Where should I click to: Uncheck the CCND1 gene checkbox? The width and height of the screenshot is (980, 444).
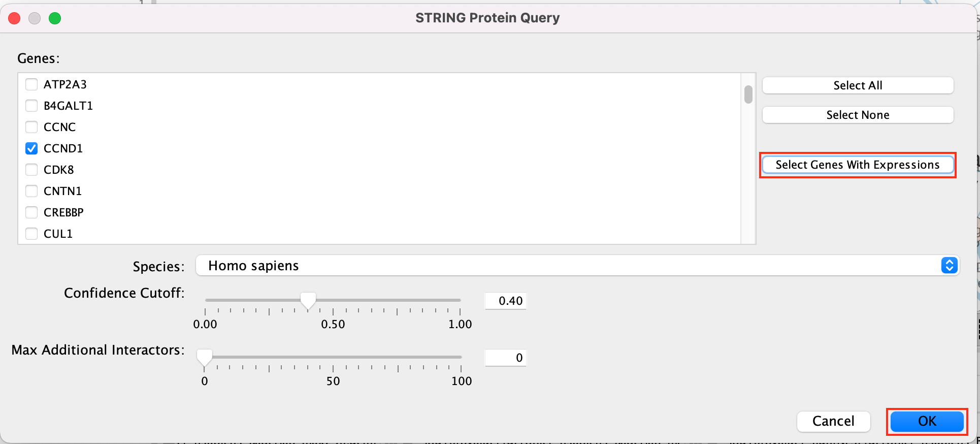coord(31,148)
